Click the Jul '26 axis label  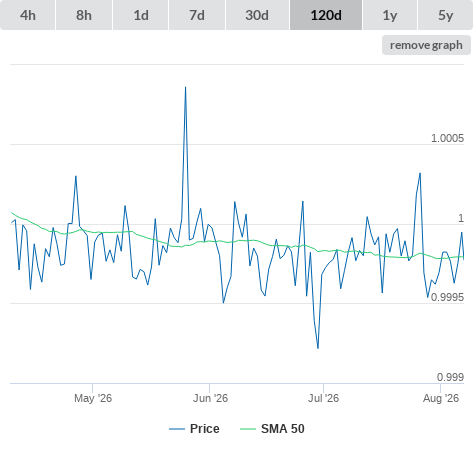[323, 398]
